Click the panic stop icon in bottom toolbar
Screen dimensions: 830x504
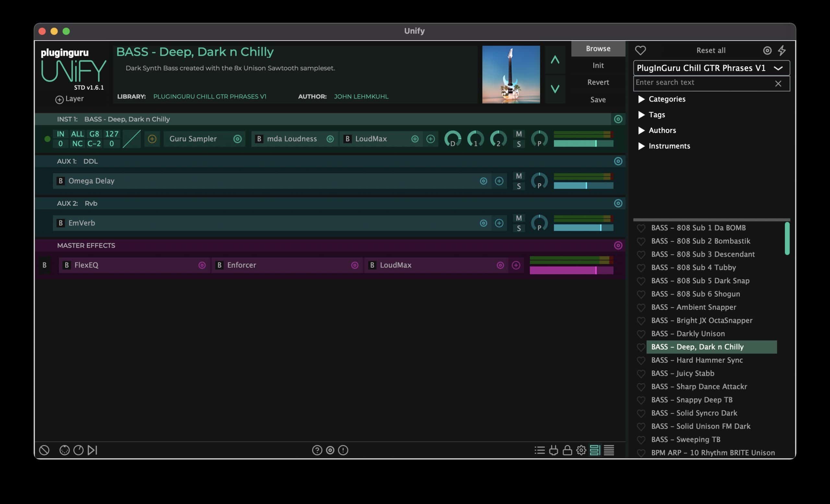44,450
